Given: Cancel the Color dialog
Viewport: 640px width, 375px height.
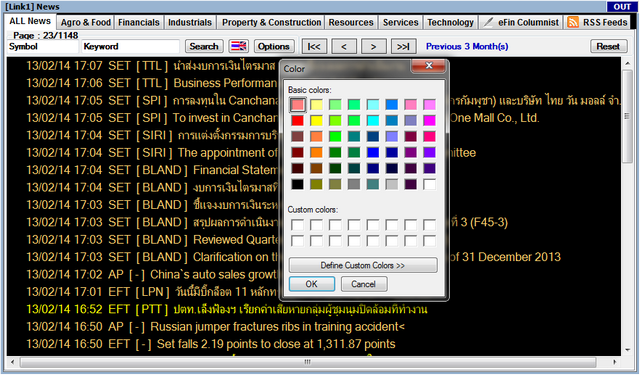Looking at the screenshot, I should click(363, 284).
